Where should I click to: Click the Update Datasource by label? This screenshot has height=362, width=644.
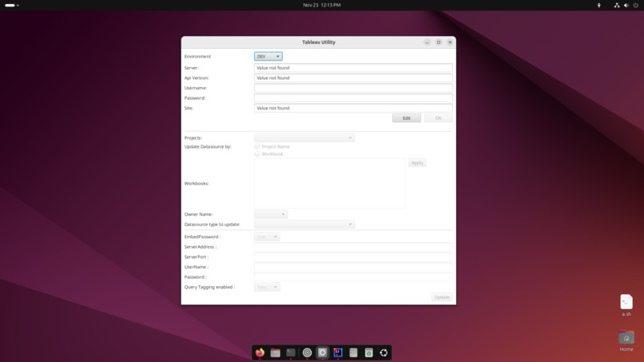coord(208,146)
